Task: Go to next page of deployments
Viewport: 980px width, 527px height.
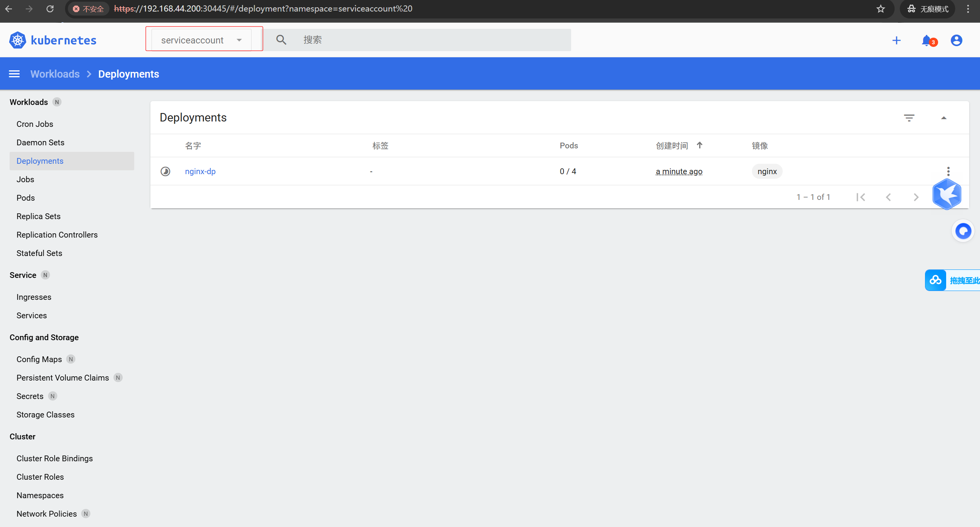Action: (x=916, y=197)
